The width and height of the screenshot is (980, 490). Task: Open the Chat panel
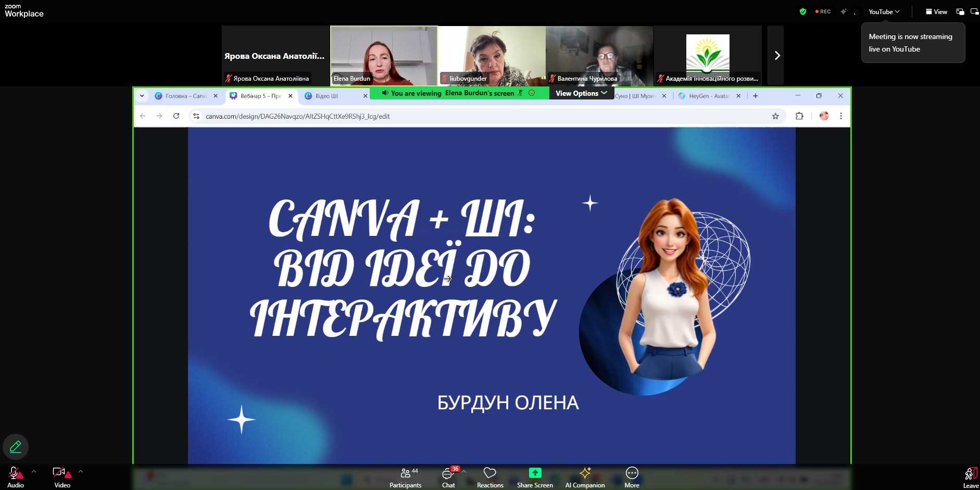448,477
